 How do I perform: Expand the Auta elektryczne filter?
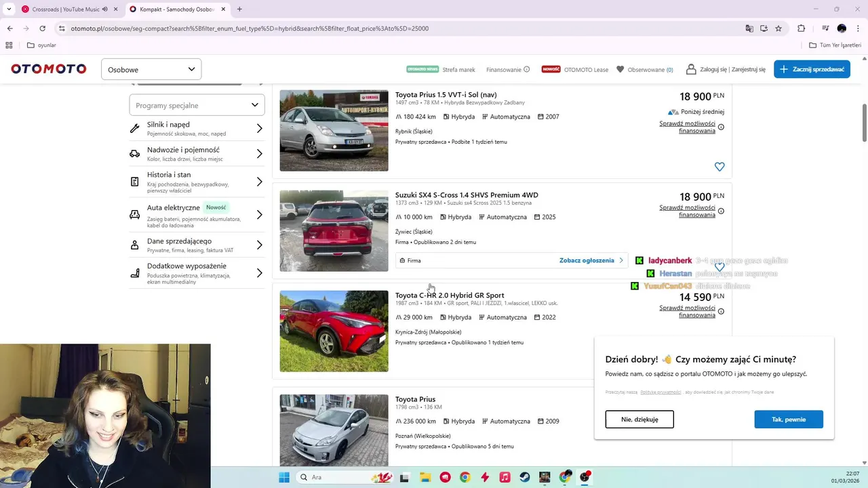pyautogui.click(x=197, y=215)
